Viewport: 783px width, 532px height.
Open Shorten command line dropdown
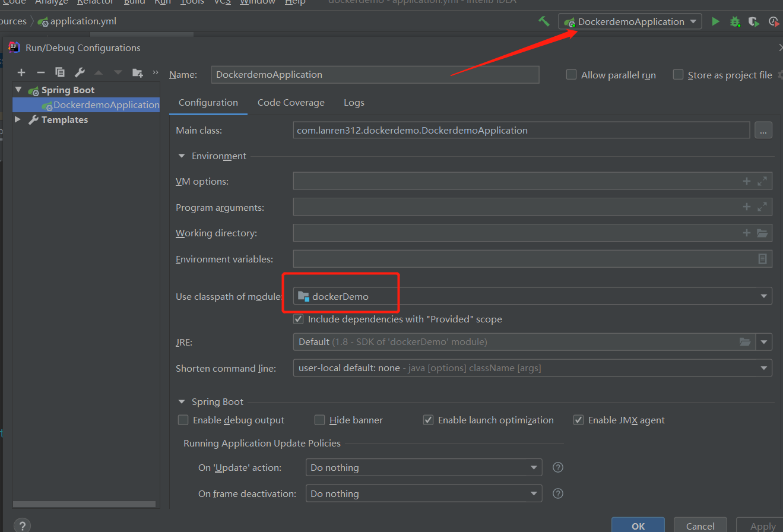point(532,368)
